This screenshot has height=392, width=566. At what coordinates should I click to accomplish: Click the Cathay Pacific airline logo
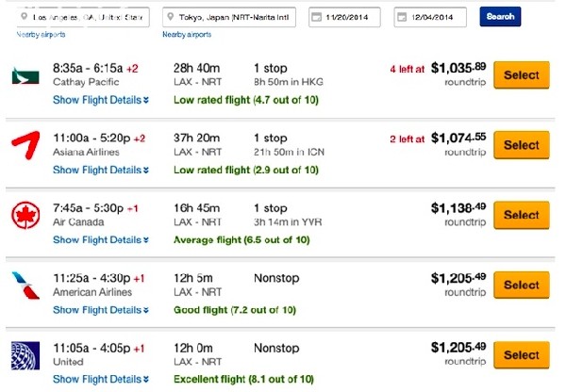click(25, 75)
